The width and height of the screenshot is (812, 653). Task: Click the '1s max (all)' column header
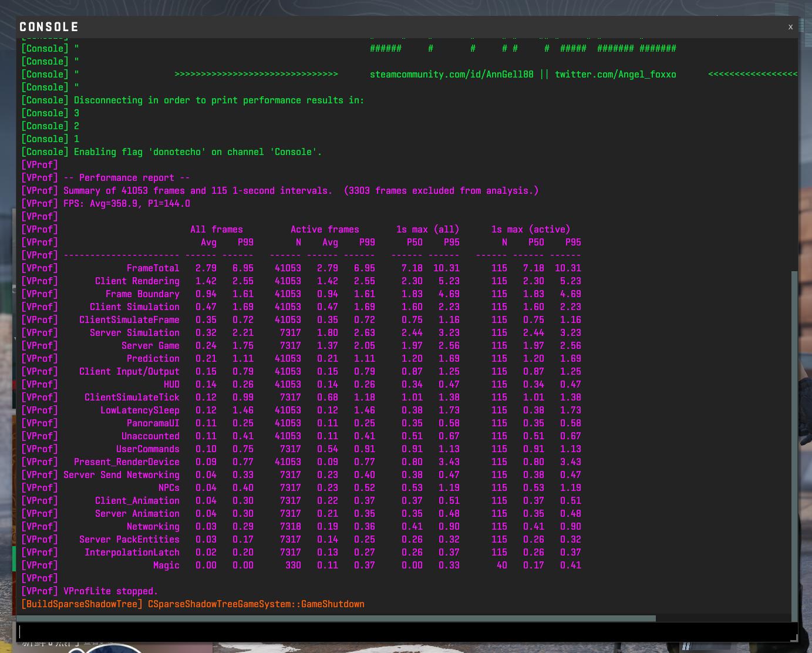tap(427, 230)
